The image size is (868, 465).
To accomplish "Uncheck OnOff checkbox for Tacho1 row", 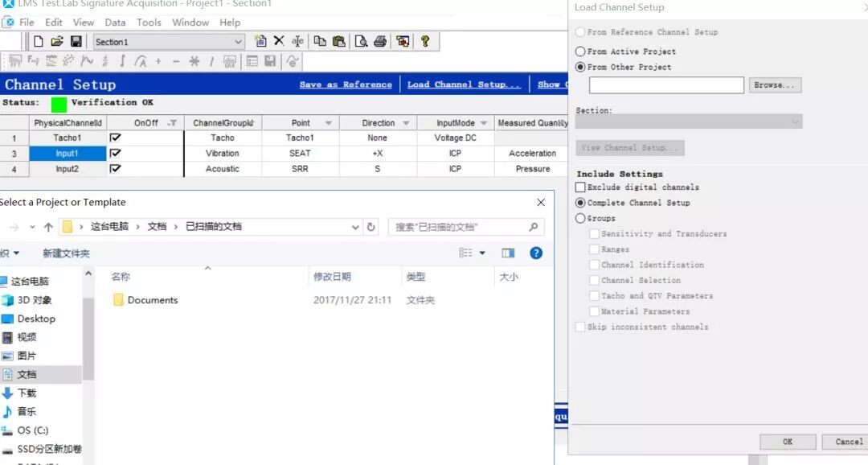I will click(x=115, y=138).
